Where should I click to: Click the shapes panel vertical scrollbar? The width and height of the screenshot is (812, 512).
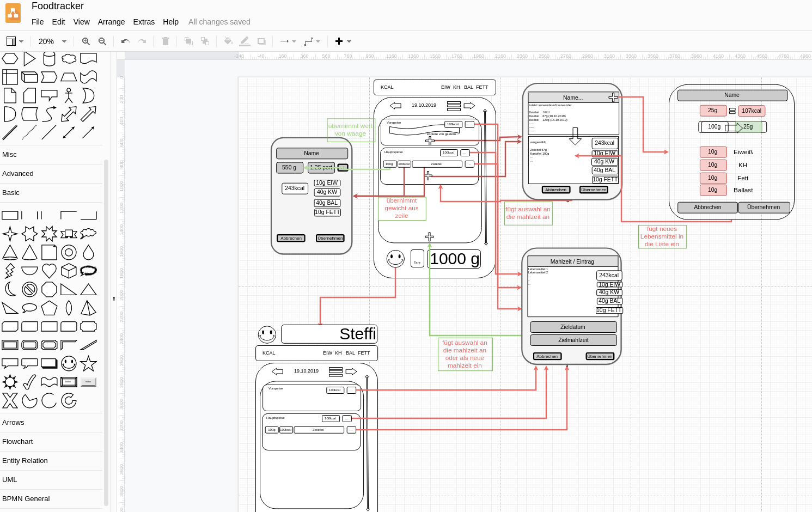[106, 332]
